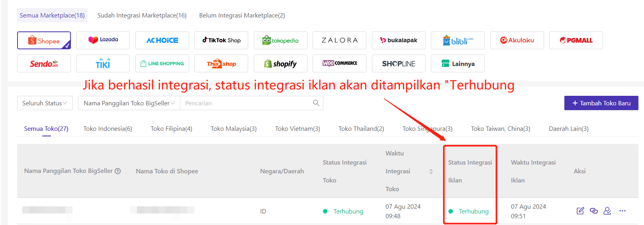Select the Blibli marketplace tile
644x225 pixels.
(x=458, y=41)
